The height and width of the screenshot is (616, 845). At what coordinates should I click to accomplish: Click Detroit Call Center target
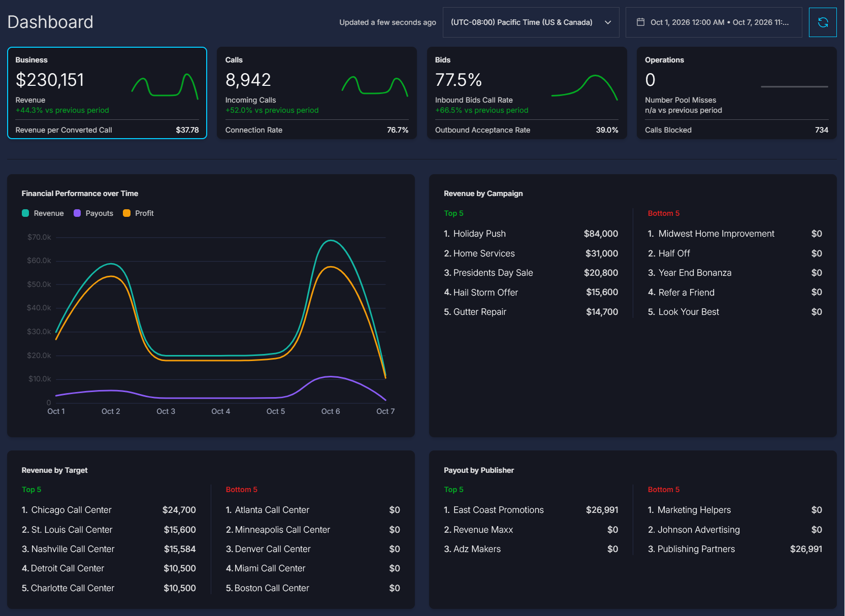tap(109, 568)
